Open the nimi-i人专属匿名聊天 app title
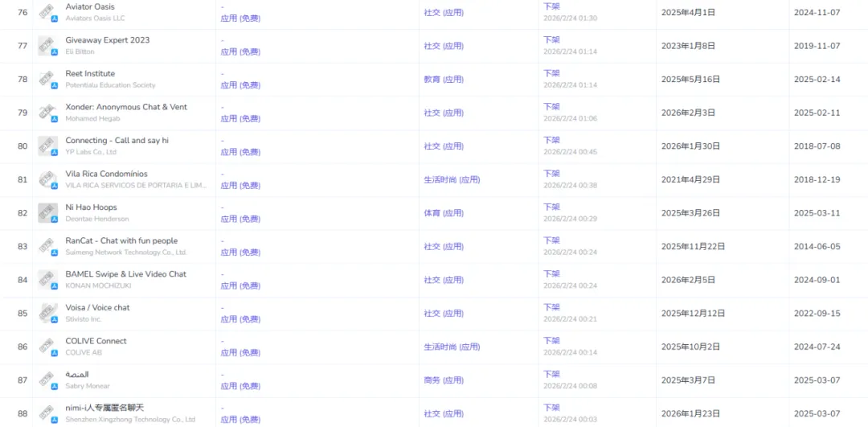Image resolution: width=868 pixels, height=427 pixels. click(x=104, y=408)
